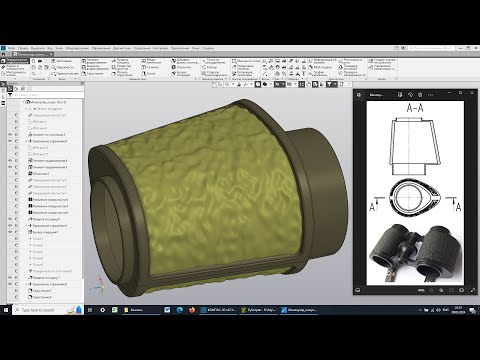Toggle visibility of Булева операция row
This screenshot has height=360, width=480.
[x=10, y=232]
